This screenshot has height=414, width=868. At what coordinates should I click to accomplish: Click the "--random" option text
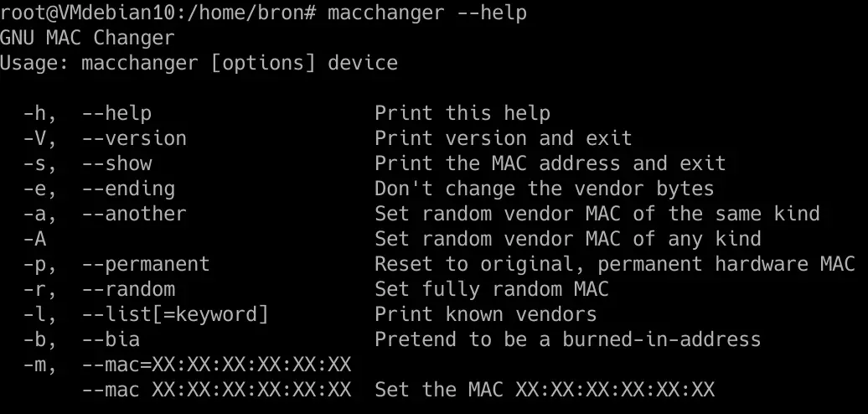(128, 289)
